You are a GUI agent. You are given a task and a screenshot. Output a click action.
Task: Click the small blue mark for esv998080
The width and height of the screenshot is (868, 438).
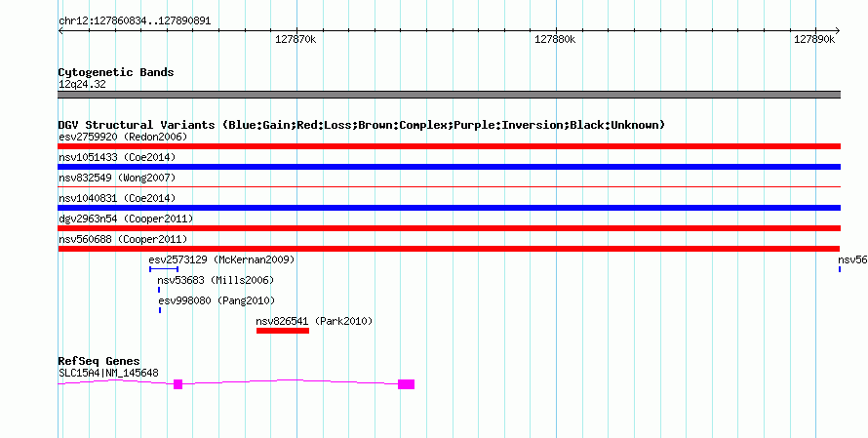click(160, 310)
